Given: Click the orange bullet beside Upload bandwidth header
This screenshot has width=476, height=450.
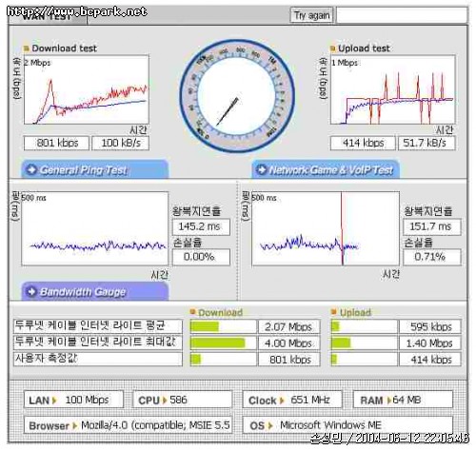Looking at the screenshot, I should (333, 312).
